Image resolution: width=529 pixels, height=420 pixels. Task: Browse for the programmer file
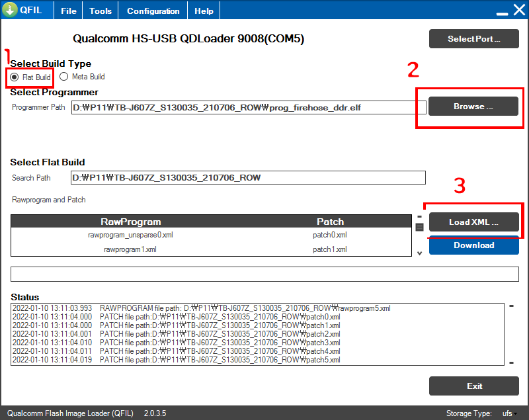[473, 106]
